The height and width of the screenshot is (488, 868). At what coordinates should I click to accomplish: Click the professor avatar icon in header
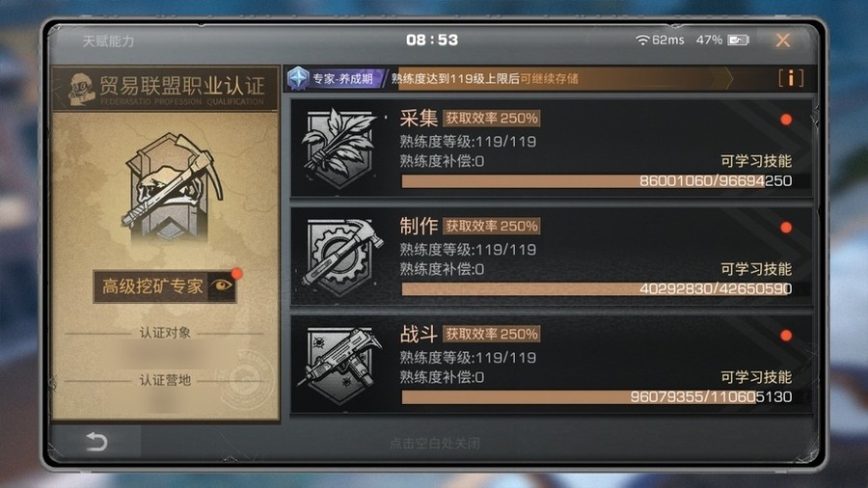pos(82,89)
